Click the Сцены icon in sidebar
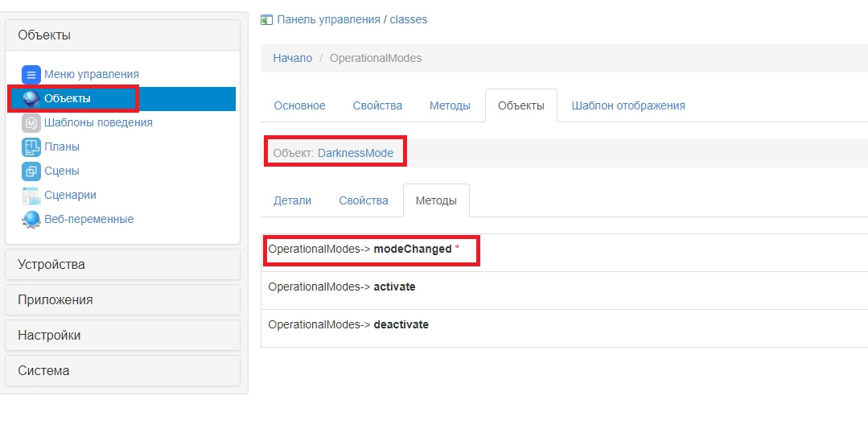This screenshot has width=868, height=429. pos(31,171)
